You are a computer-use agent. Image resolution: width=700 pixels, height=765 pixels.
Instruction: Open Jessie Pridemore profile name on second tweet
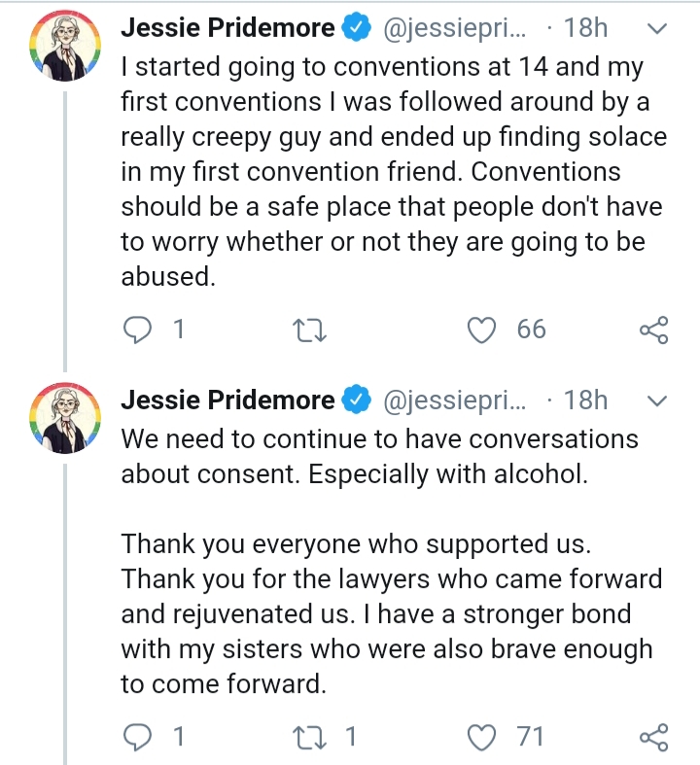tap(227, 400)
